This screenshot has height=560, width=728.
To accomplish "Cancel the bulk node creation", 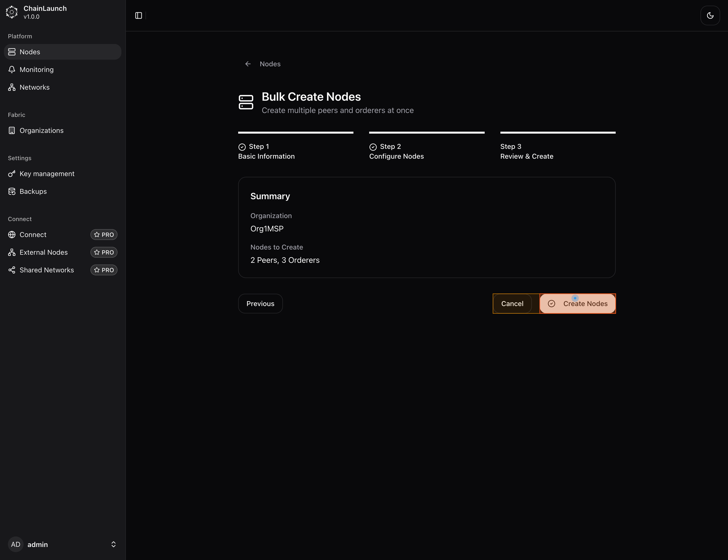I will [x=512, y=304].
